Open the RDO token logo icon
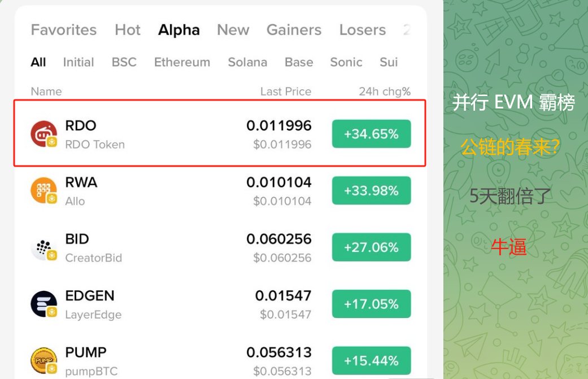588x379 pixels. (x=44, y=134)
